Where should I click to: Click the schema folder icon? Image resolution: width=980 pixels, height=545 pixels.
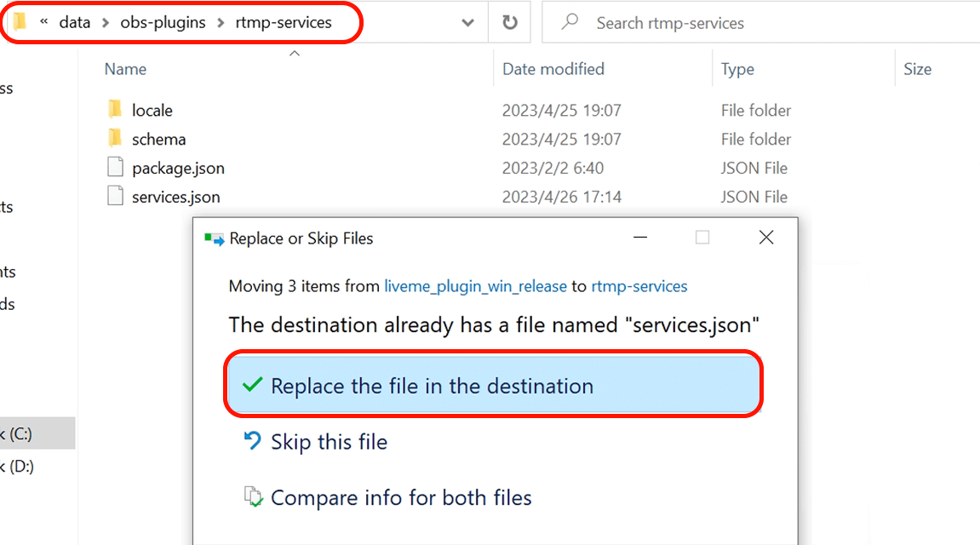116,139
